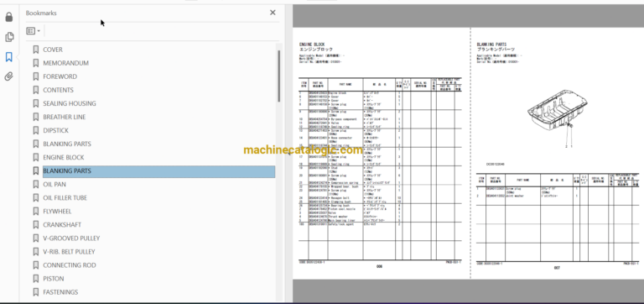Click the bookmark icon beside BREATHER LINE

click(36, 118)
